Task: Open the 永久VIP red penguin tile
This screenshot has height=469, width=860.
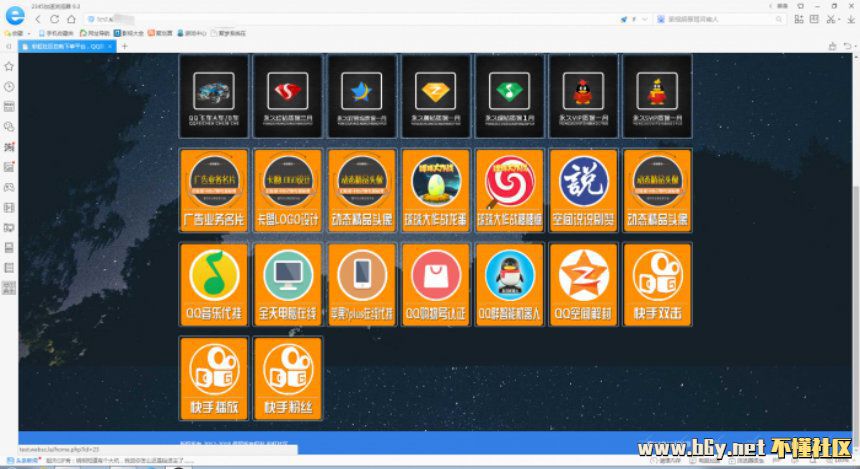Action: tap(584, 96)
